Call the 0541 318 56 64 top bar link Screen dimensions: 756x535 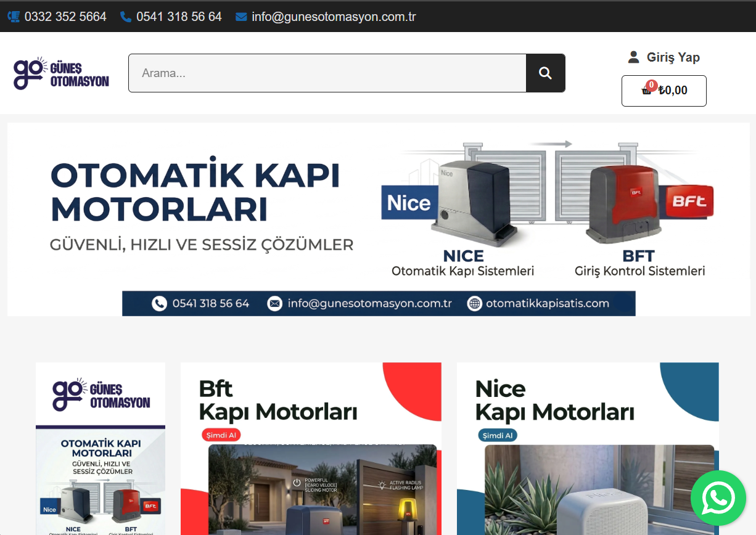click(x=179, y=17)
